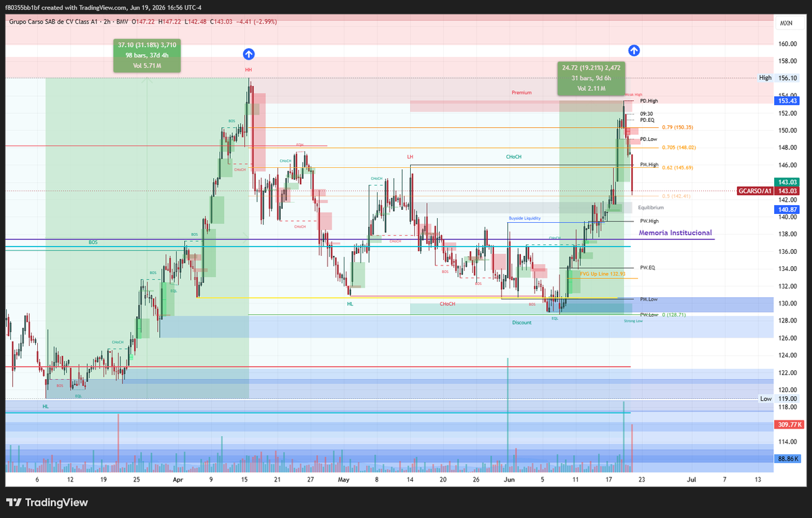This screenshot has width=812, height=518.
Task: Click the Buyside Liquidity label
Action: pyautogui.click(x=525, y=219)
